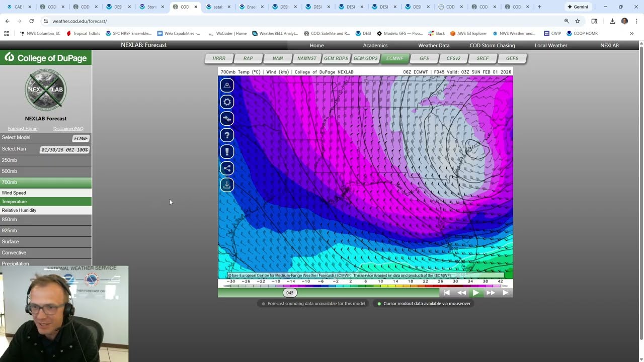Viewport: 644px width, 362px height.
Task: Click the browser zoom magnifier icon
Action: 567,21
